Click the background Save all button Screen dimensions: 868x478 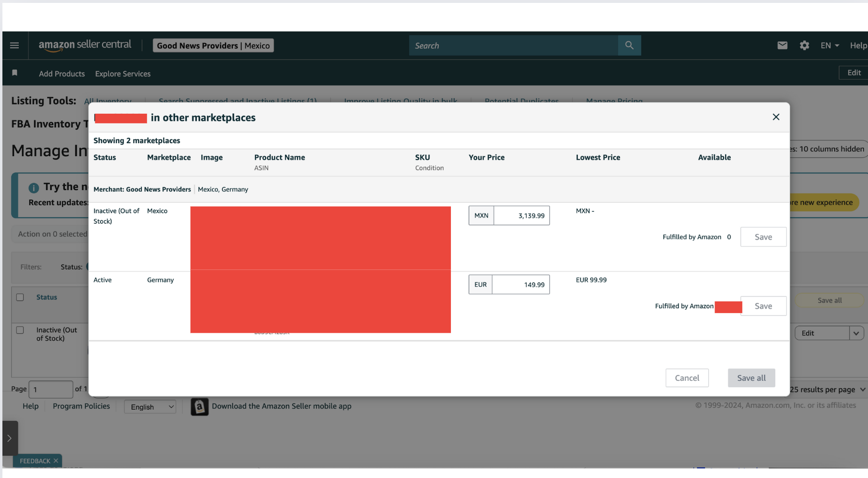(829, 300)
